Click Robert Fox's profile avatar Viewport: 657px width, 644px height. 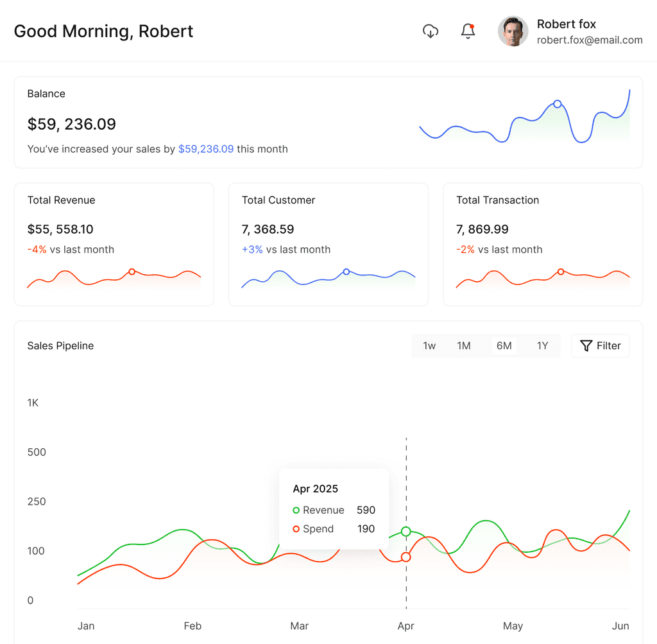point(513,31)
